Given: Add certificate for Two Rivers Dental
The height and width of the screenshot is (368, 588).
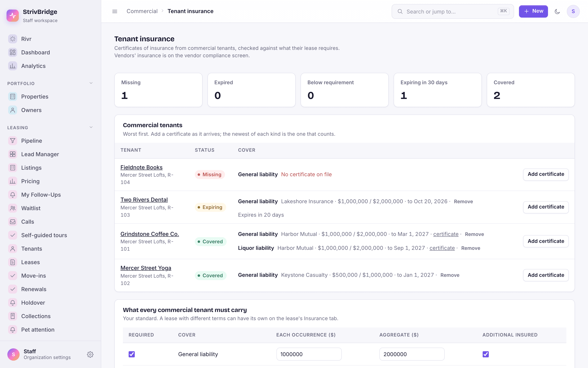Looking at the screenshot, I should tap(546, 207).
